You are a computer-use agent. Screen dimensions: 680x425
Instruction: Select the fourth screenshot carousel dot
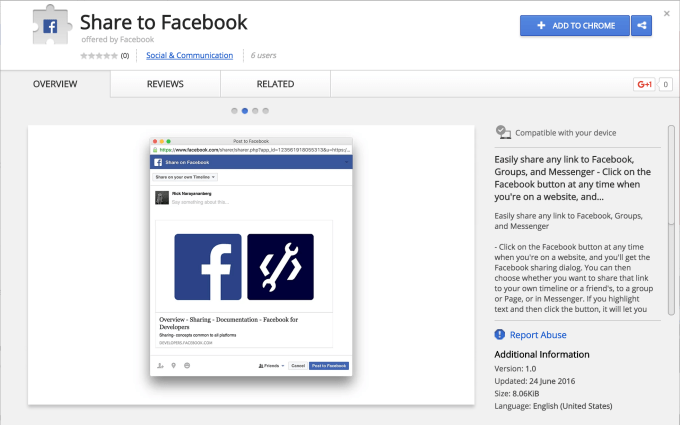click(265, 111)
